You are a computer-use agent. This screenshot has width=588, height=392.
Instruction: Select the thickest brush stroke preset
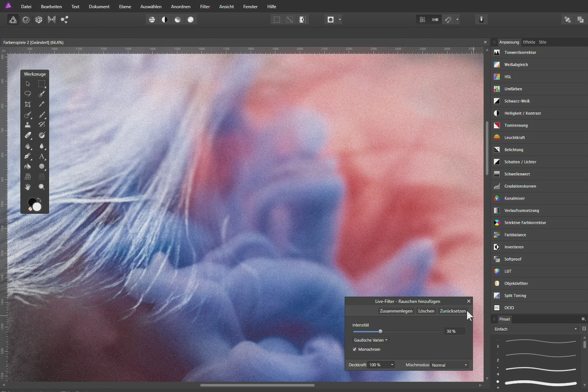click(540, 382)
